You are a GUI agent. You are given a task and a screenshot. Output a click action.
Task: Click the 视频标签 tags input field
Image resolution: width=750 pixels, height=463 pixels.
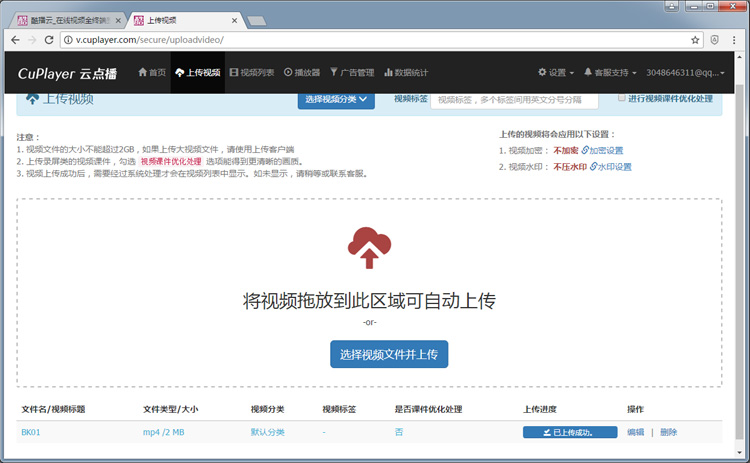514,99
